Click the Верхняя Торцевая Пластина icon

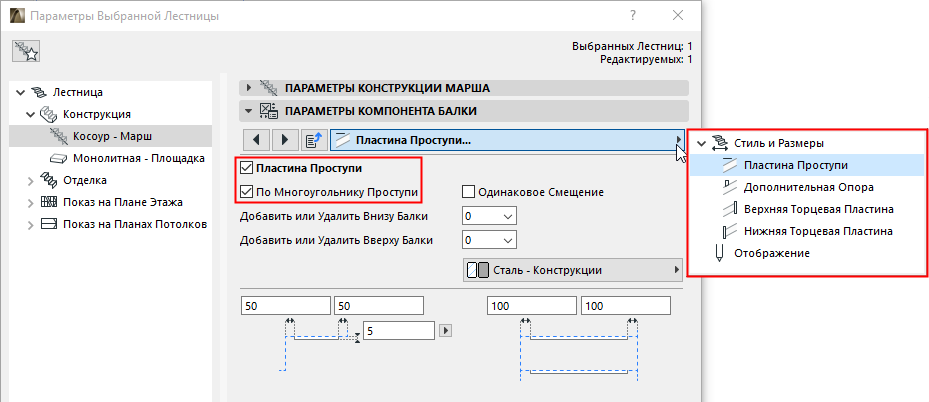[729, 209]
